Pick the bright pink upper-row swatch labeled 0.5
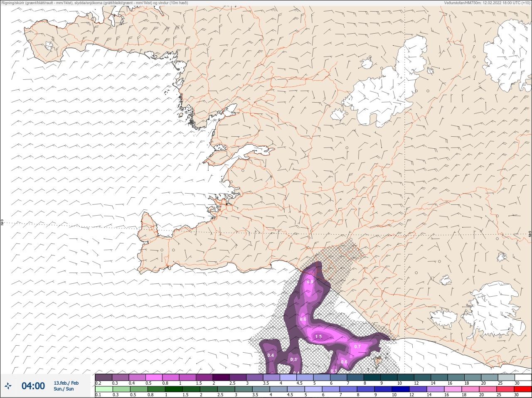 coord(154,377)
